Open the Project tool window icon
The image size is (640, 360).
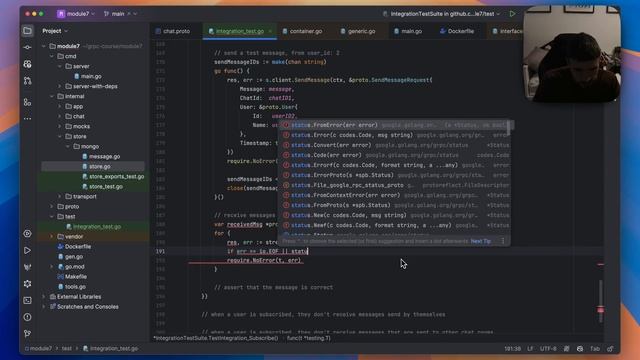click(27, 31)
